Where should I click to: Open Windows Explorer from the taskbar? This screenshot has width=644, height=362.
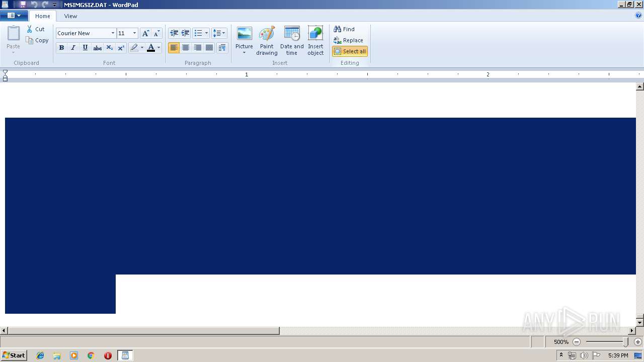[57, 355]
